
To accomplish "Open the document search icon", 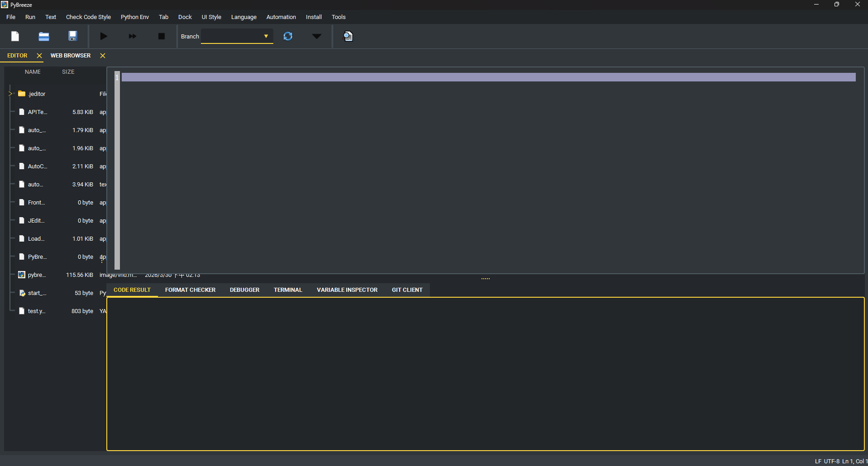I will point(348,36).
